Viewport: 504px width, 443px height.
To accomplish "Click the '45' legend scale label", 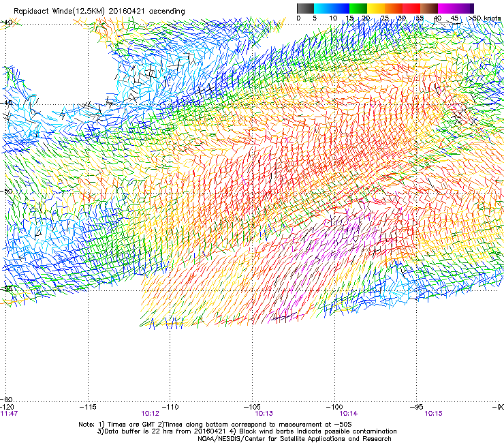I will click(x=454, y=18).
